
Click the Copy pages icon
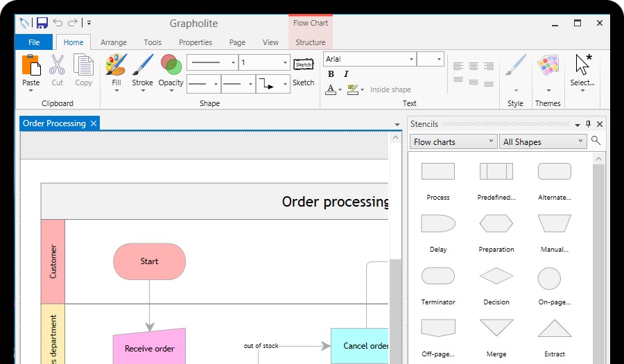84,65
